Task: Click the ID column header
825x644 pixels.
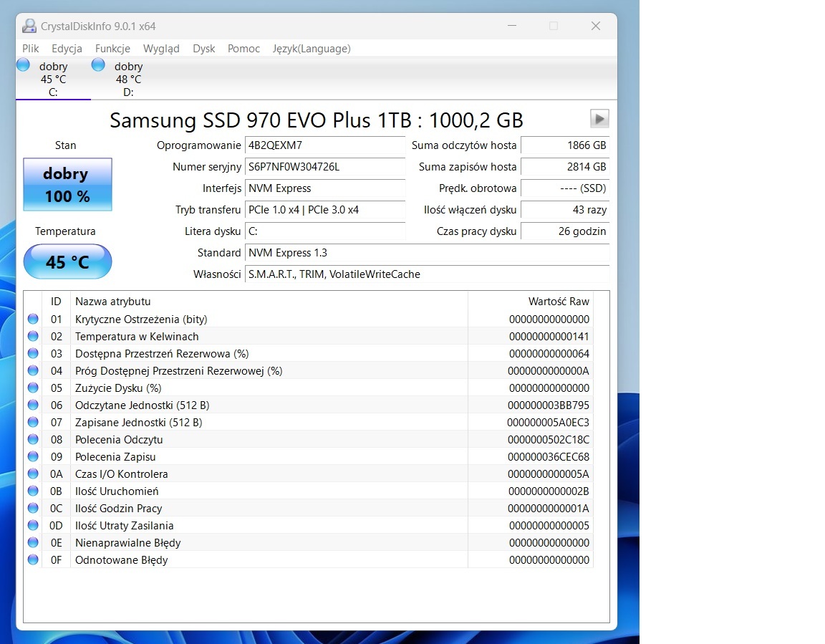Action: point(56,302)
